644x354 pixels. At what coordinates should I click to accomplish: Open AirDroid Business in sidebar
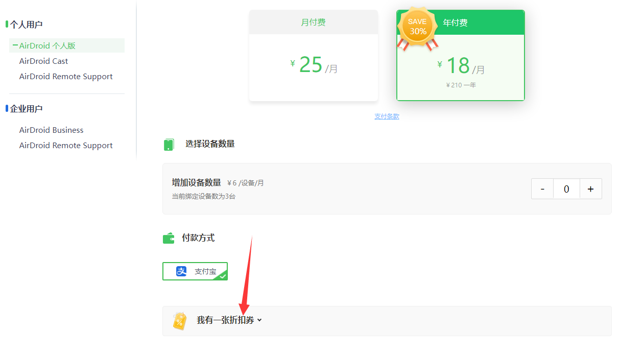(x=51, y=130)
